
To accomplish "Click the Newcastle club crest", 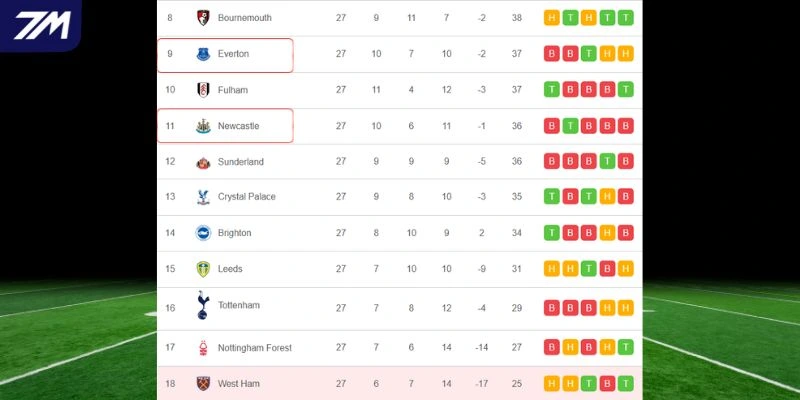I will pyautogui.click(x=203, y=126).
